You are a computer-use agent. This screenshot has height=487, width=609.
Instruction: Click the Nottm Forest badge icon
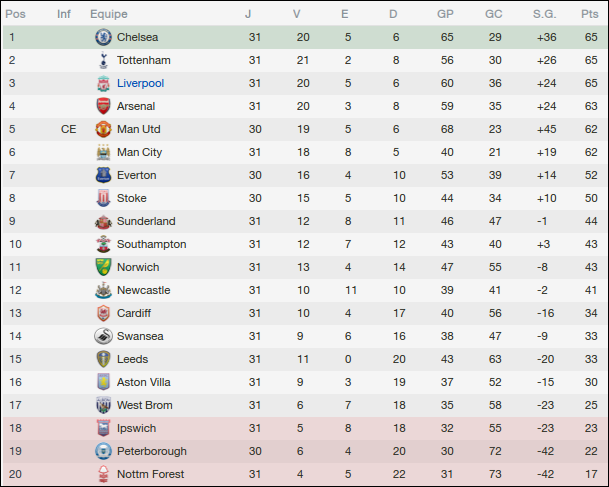103,474
